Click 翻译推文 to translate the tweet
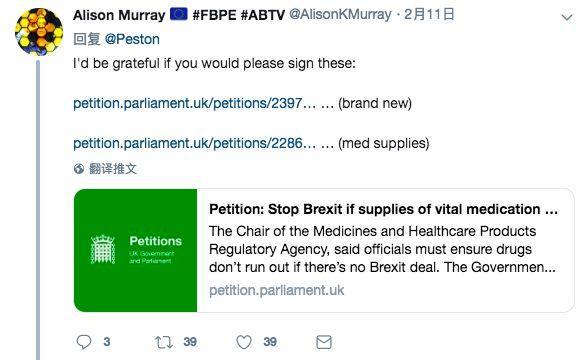 [112, 169]
